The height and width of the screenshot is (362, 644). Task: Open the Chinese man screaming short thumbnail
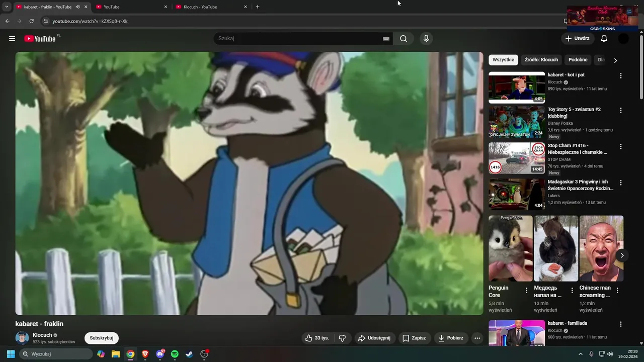[x=601, y=248]
